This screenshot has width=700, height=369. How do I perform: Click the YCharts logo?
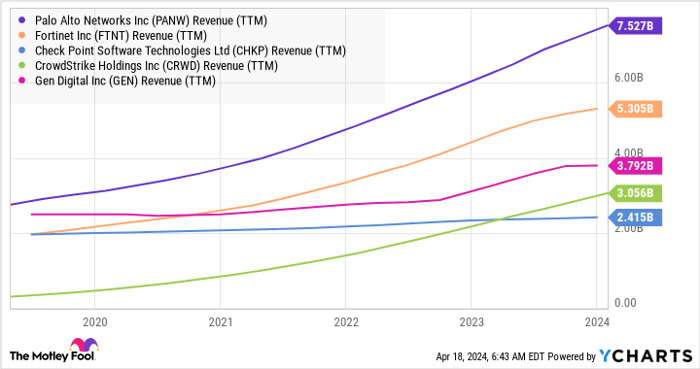(x=646, y=356)
